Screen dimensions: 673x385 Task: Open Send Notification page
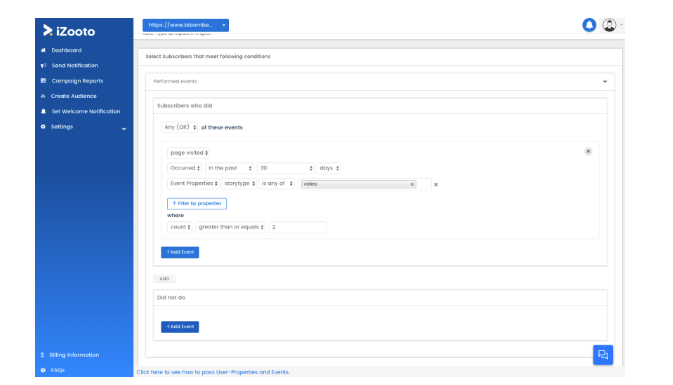[75, 66]
